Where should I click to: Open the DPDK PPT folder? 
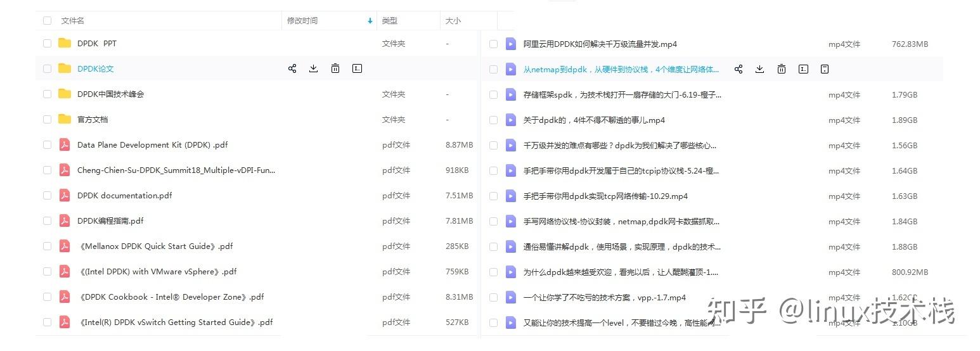pyautogui.click(x=97, y=43)
